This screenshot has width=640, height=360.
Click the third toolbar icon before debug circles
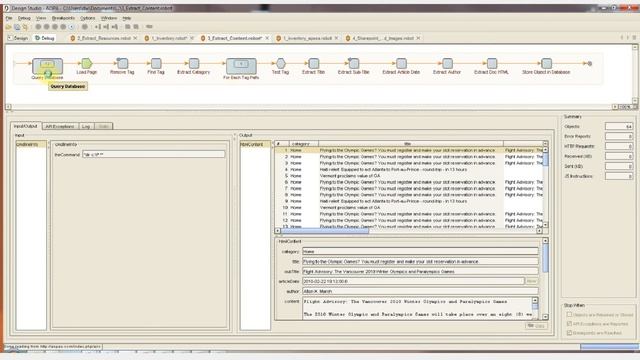click(25, 27)
